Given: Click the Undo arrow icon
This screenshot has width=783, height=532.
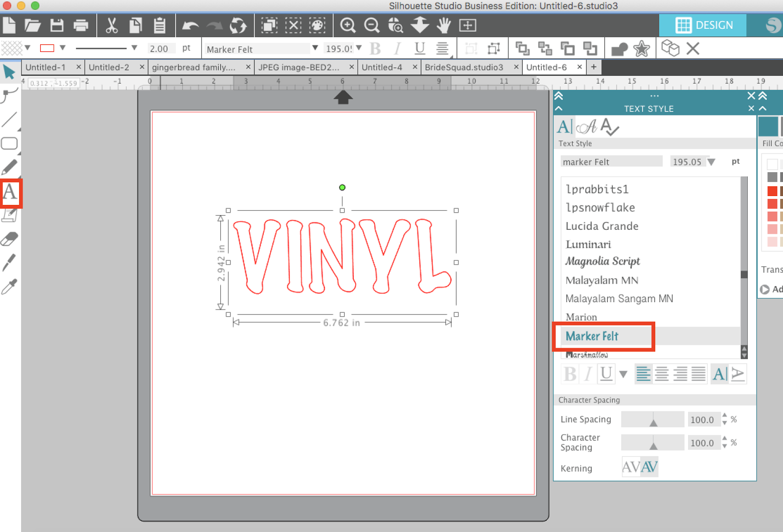Looking at the screenshot, I should [x=190, y=25].
